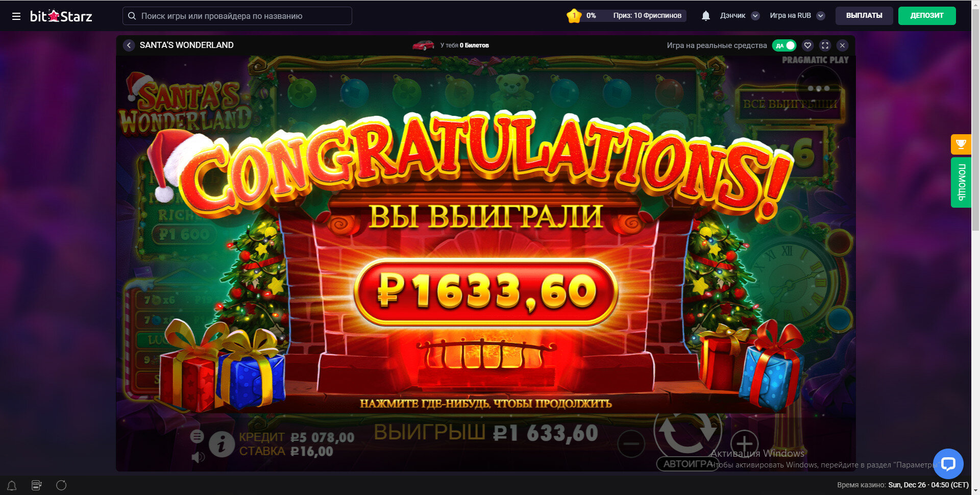980x495 pixels.
Task: Open live chat support bubble
Action: click(948, 464)
